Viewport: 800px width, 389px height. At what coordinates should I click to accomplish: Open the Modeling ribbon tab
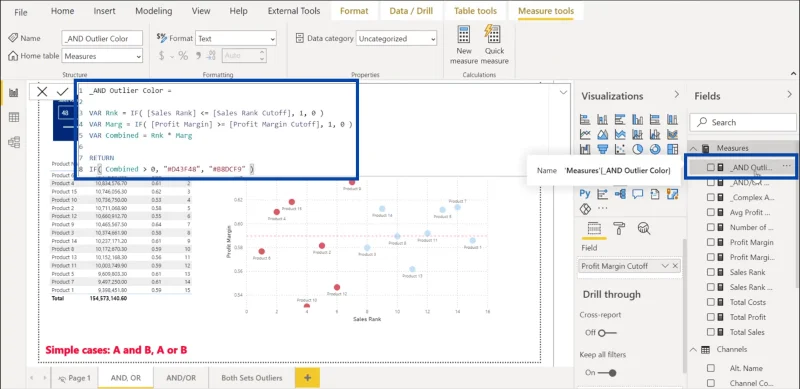click(x=154, y=11)
